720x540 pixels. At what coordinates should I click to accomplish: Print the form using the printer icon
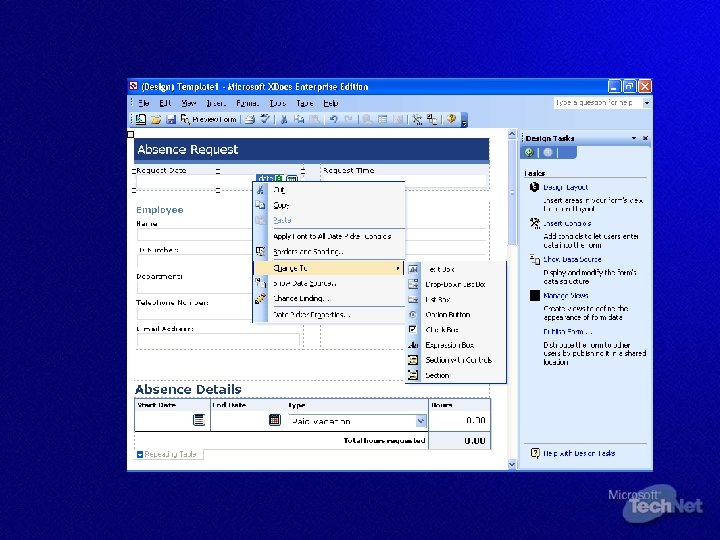(x=249, y=119)
